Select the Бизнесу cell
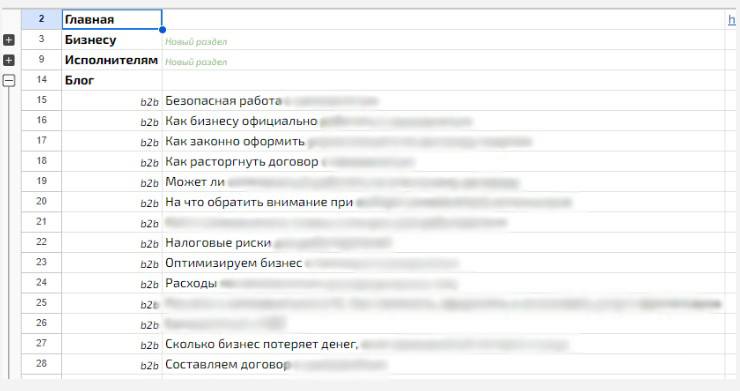This screenshot has height=391, width=740. tap(112, 40)
